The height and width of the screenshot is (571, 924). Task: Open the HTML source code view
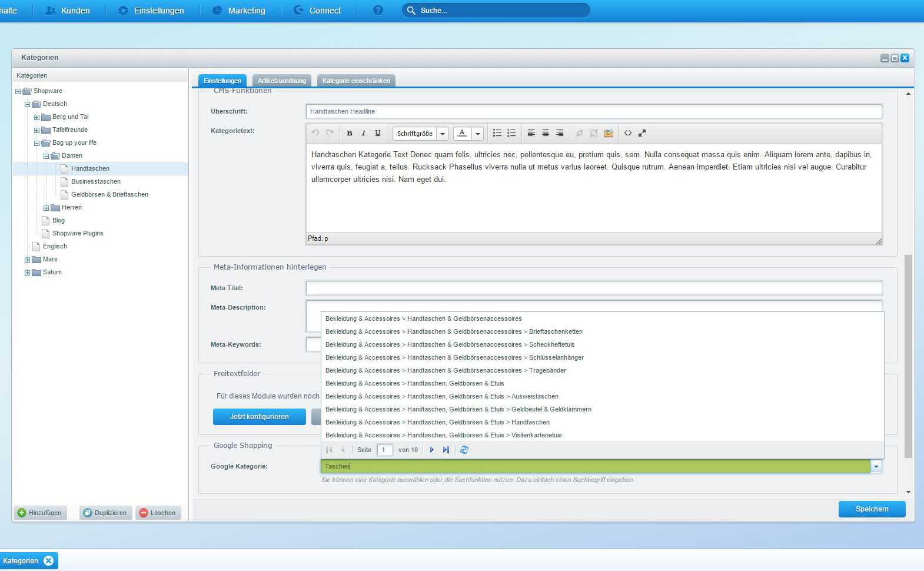click(628, 134)
